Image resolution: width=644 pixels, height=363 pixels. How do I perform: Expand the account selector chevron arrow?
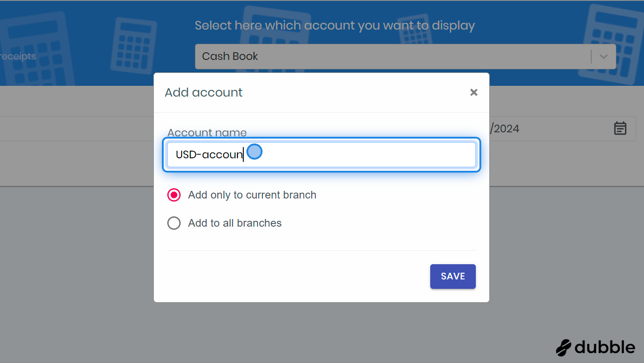coord(604,57)
